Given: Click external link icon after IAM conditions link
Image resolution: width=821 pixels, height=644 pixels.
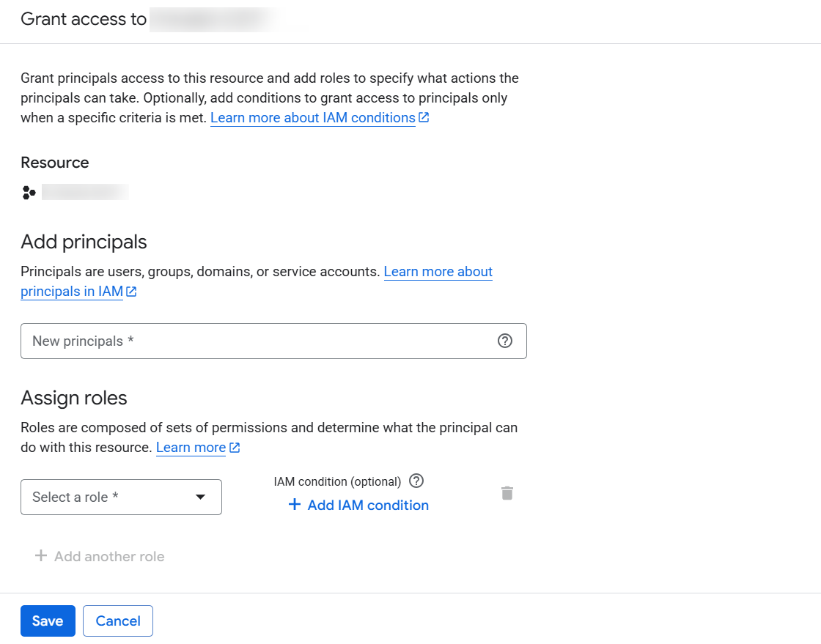Looking at the screenshot, I should tap(424, 118).
